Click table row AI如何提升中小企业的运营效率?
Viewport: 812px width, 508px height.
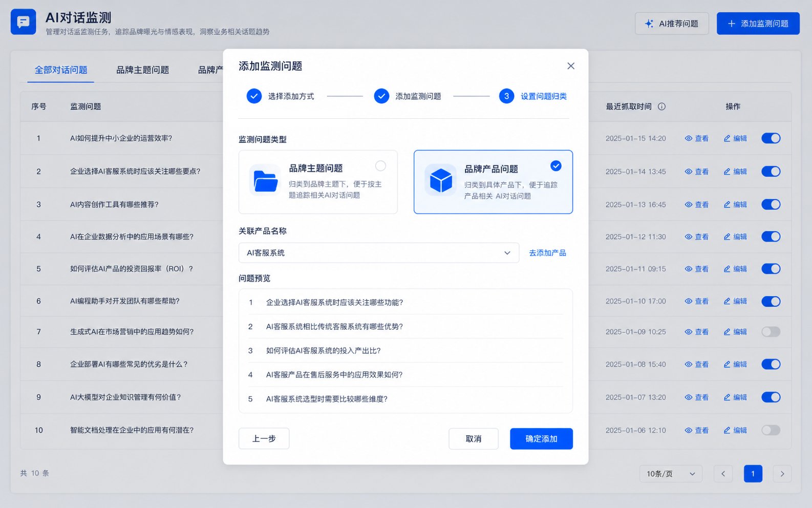click(x=121, y=138)
